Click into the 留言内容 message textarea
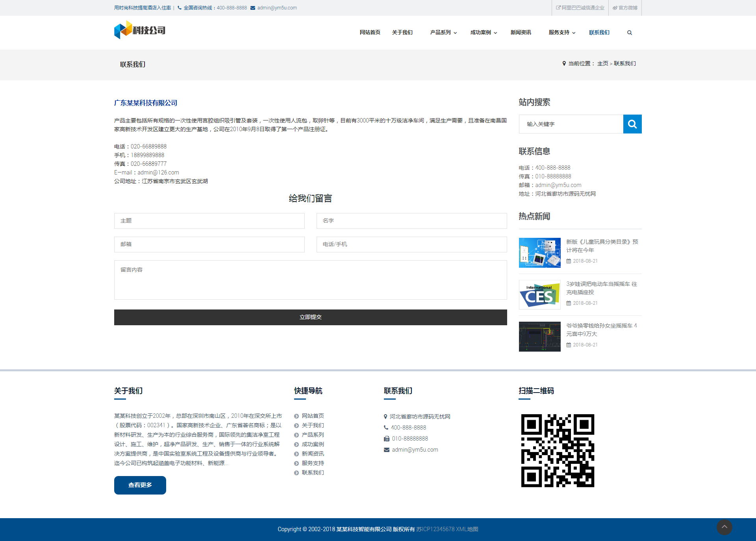The width and height of the screenshot is (756, 541). tap(310, 280)
